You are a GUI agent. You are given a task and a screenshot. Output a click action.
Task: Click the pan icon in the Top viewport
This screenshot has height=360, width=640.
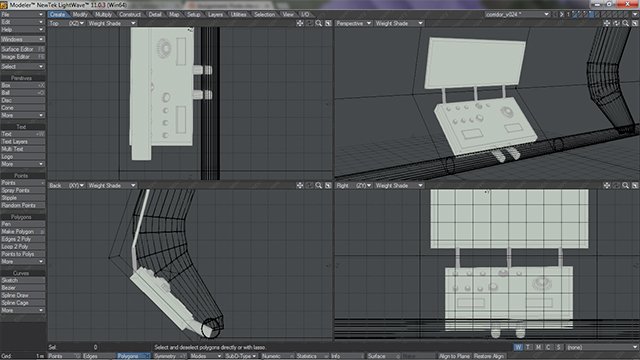pyautogui.click(x=300, y=23)
